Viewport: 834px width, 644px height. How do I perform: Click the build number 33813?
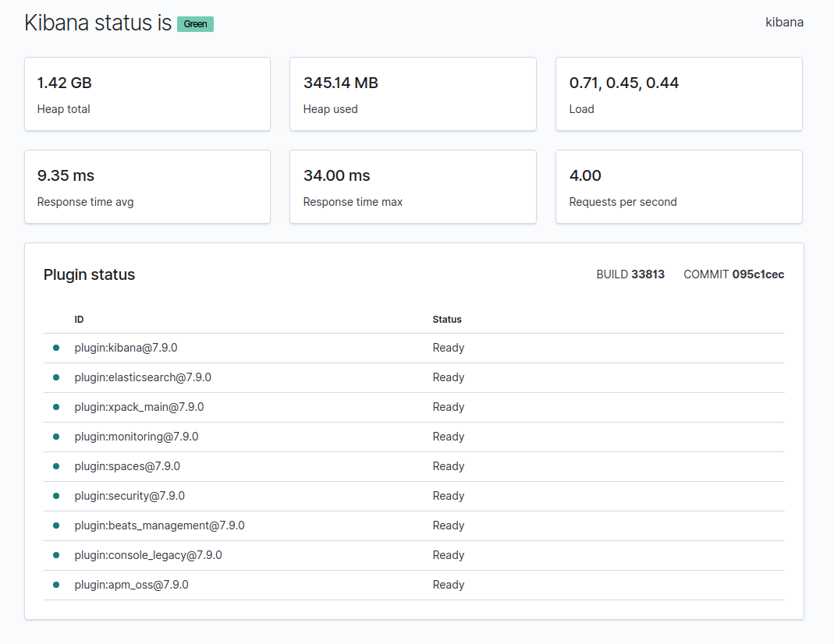point(648,274)
